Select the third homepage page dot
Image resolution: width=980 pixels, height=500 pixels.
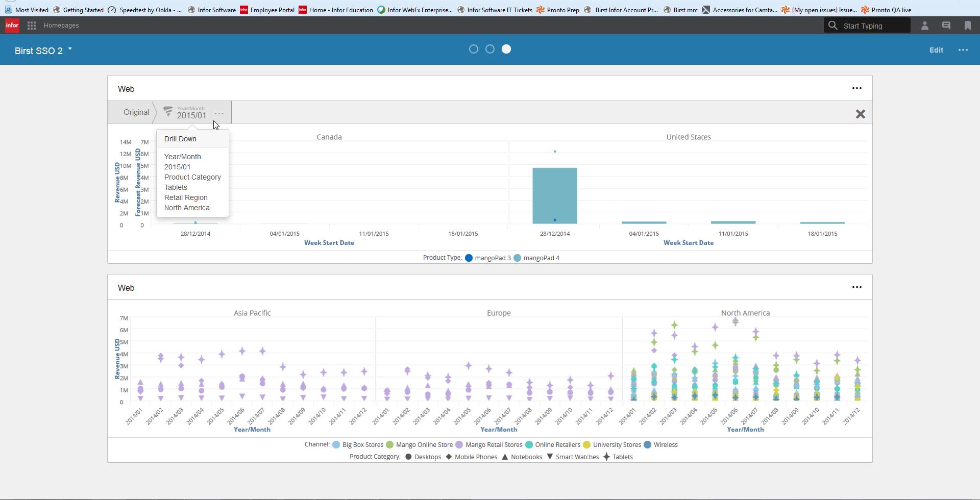[506, 49]
